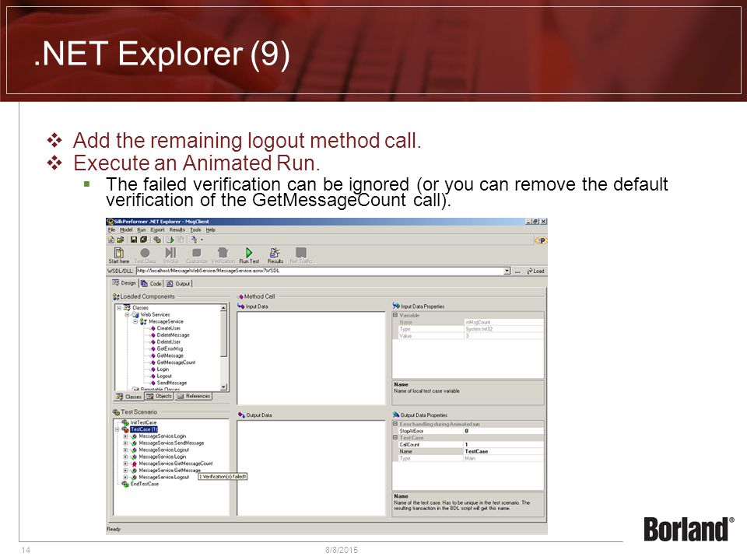The width and height of the screenshot is (747, 560).
Task: Click the new project icon in small toolbar
Action: pos(111,240)
